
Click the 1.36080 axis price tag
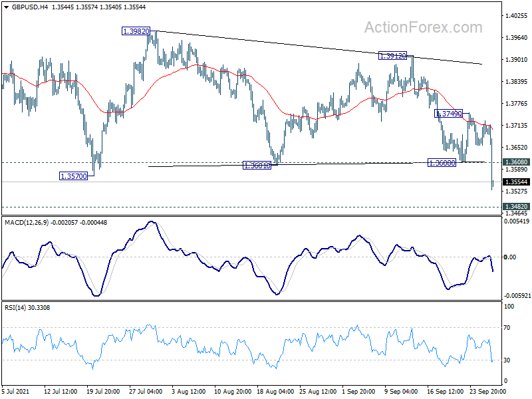tap(517, 162)
